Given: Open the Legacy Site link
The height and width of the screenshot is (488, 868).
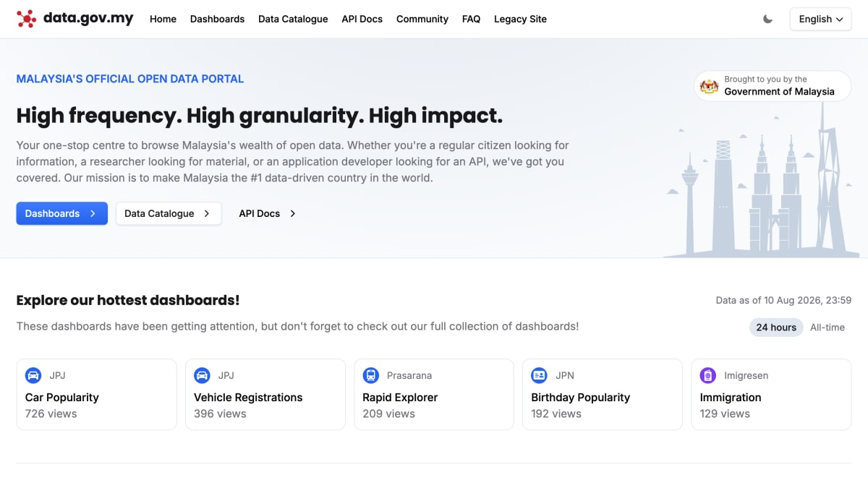Looking at the screenshot, I should point(520,19).
